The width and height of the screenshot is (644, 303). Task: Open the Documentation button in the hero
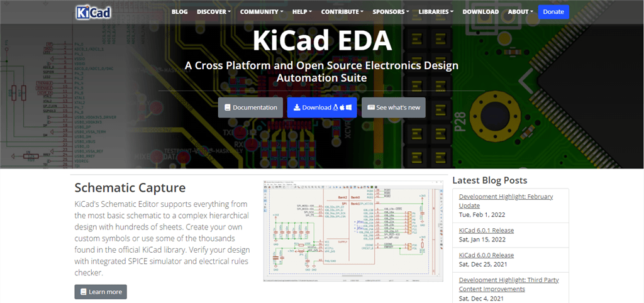250,107
